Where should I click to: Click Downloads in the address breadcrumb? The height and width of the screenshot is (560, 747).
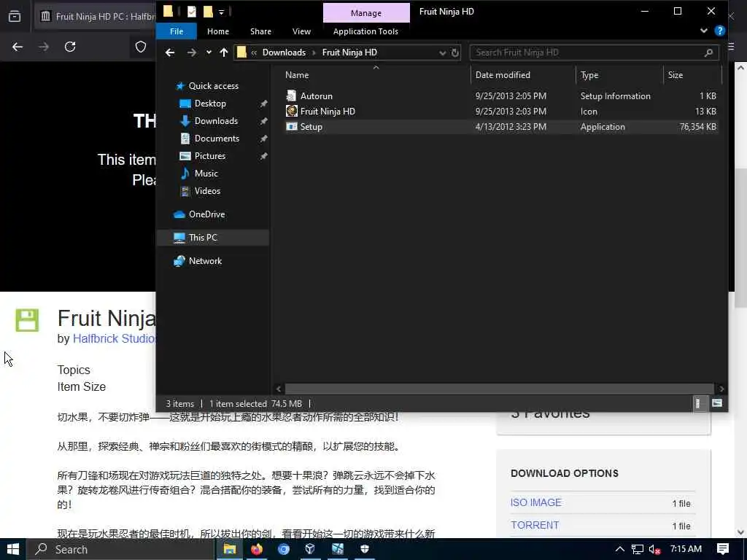tap(284, 52)
